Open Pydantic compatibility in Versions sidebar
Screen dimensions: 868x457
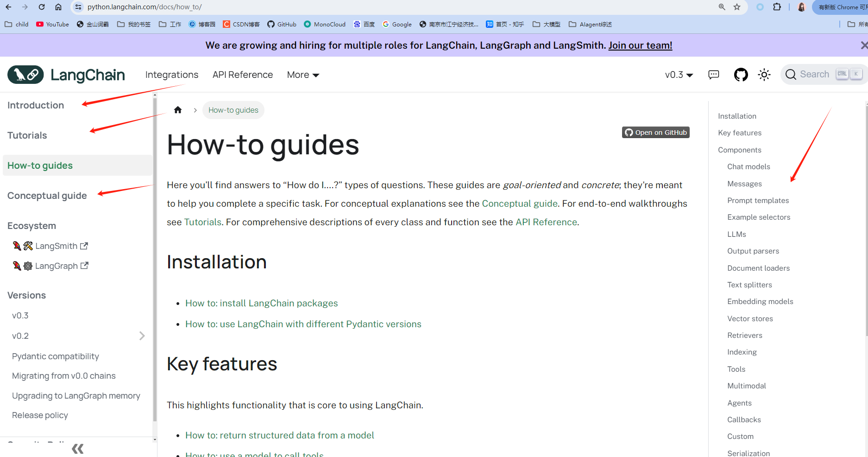pos(56,356)
